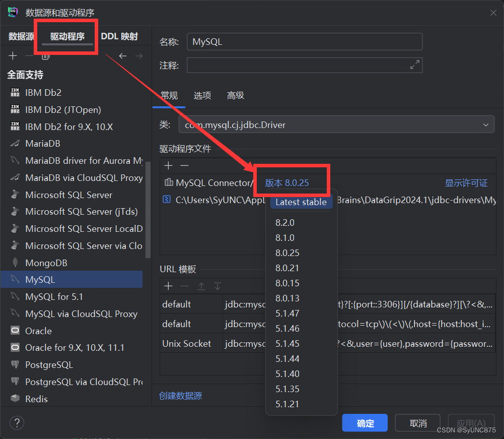Move URL template down arrow

tap(218, 286)
